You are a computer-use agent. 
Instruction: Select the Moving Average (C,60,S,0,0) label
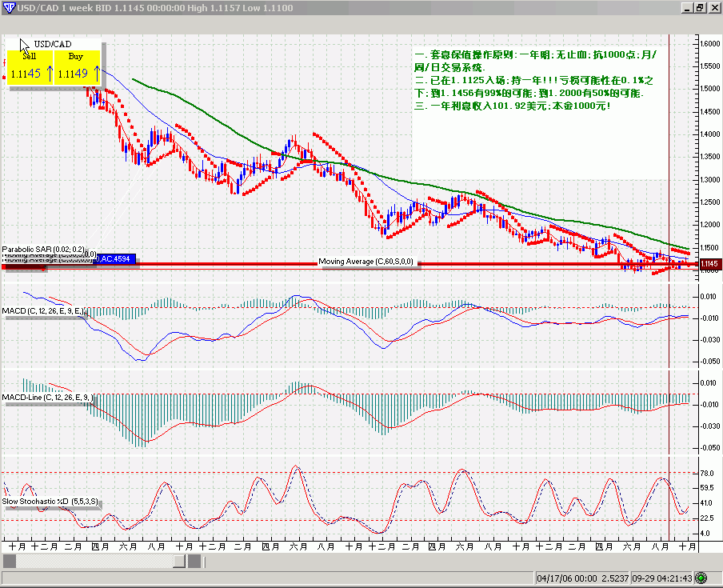pyautogui.click(x=366, y=262)
